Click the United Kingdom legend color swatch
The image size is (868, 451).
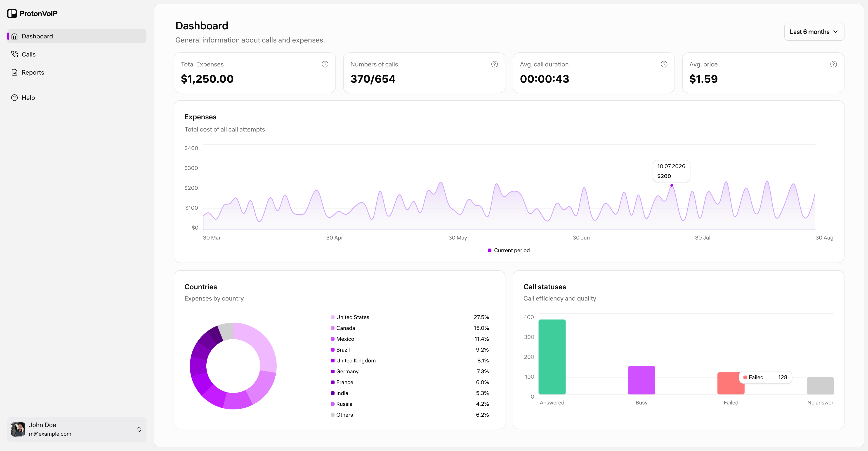333,361
